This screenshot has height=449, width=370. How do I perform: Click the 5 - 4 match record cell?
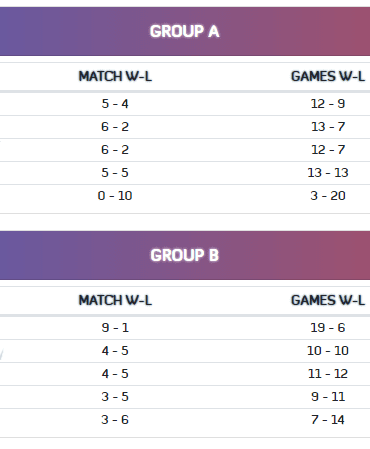point(115,104)
